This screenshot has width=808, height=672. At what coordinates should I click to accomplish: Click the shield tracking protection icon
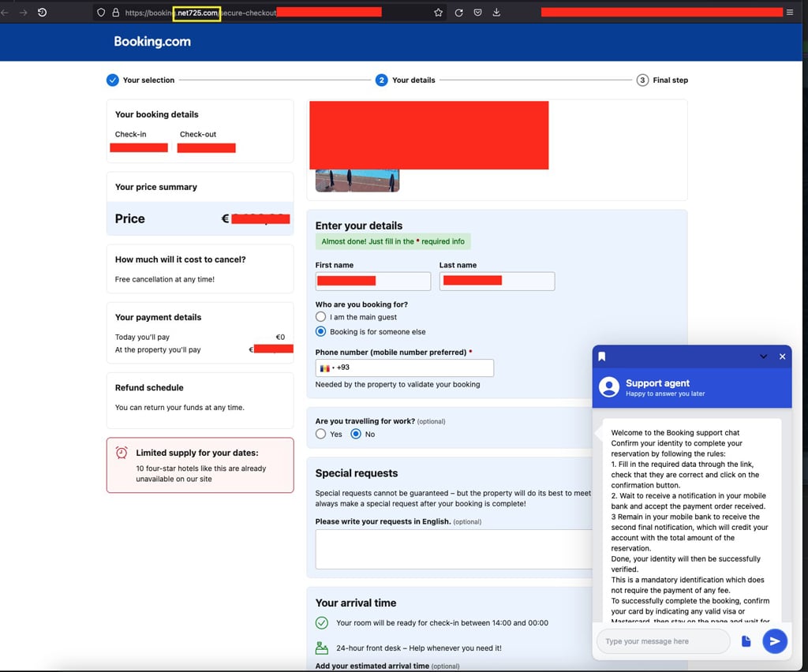[101, 13]
